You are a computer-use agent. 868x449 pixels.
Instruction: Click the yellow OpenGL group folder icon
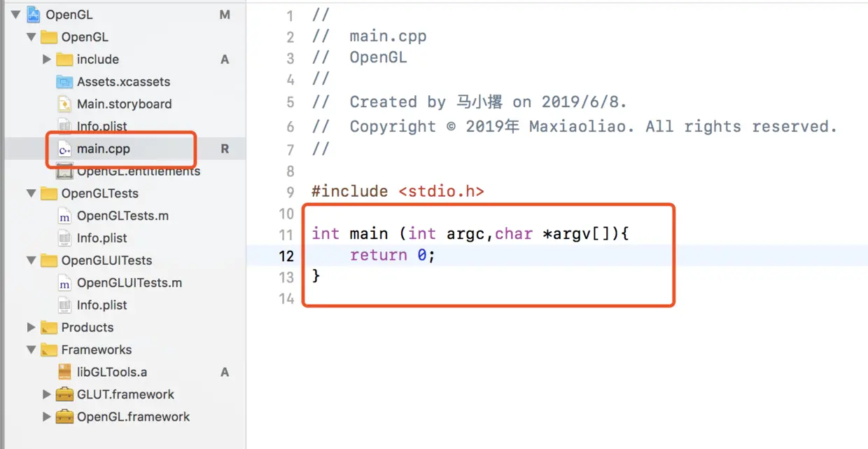49,37
